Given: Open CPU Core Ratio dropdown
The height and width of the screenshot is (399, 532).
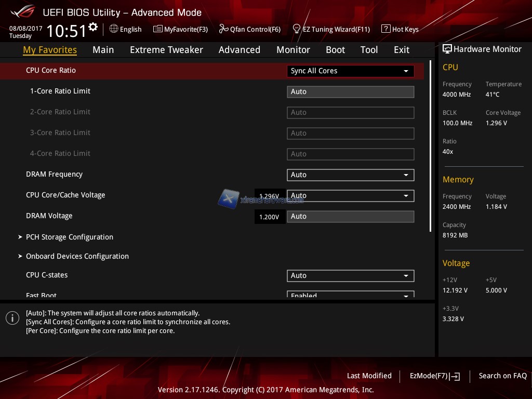Looking at the screenshot, I should (350, 71).
